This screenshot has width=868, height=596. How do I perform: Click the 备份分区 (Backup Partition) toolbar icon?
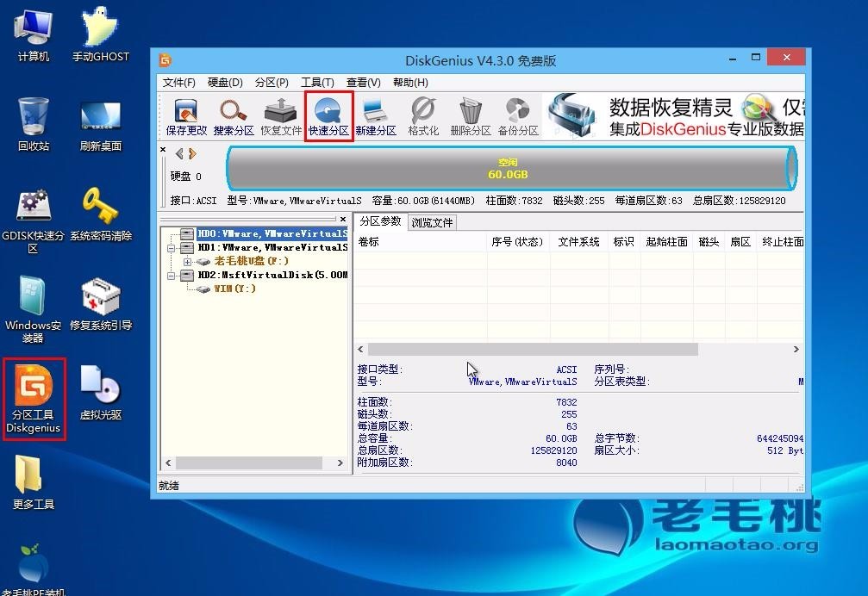click(x=517, y=117)
